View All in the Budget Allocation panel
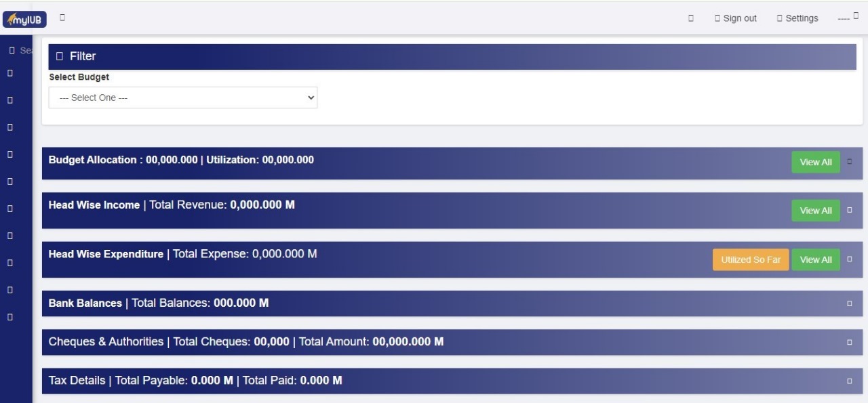Viewport: 868px width, 403px height. (816, 162)
